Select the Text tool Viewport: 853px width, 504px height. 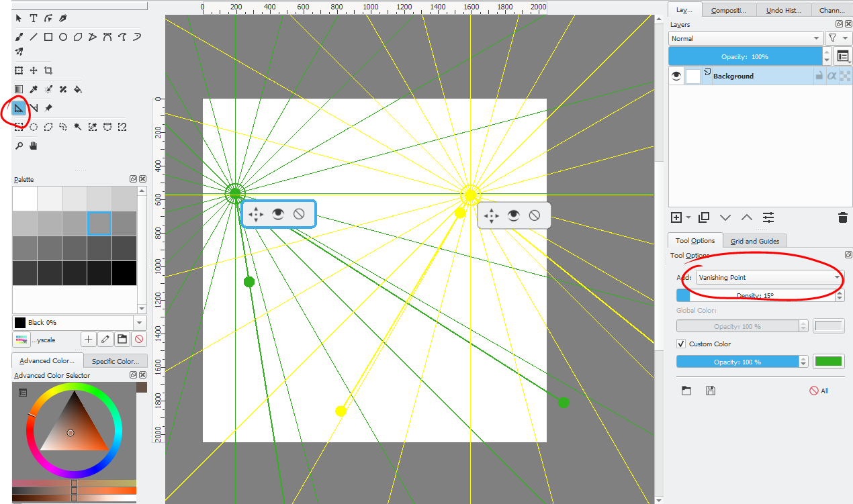pyautogui.click(x=34, y=18)
